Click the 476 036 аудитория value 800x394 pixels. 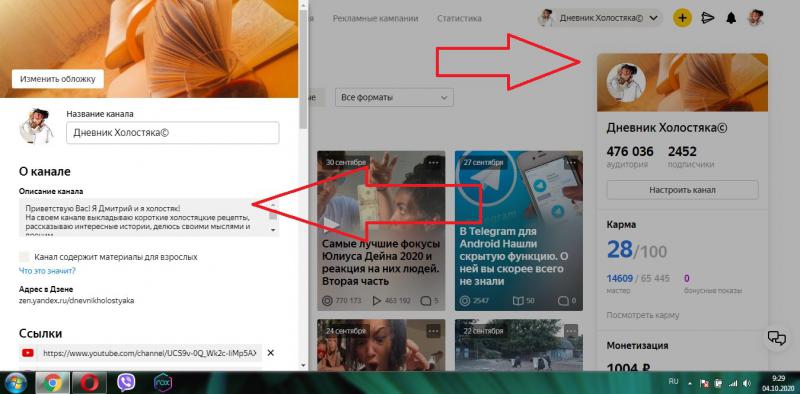(x=630, y=152)
